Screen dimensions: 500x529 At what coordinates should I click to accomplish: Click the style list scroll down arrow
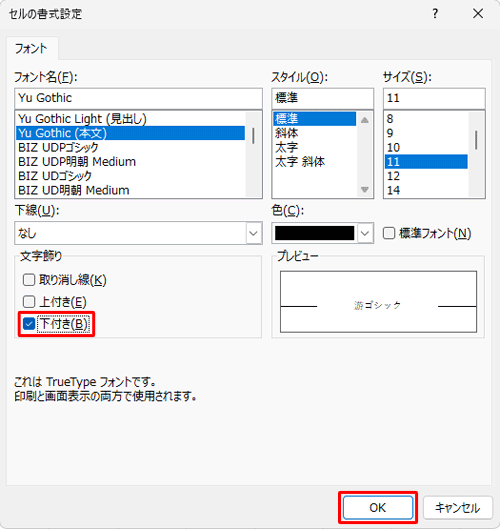click(x=365, y=190)
